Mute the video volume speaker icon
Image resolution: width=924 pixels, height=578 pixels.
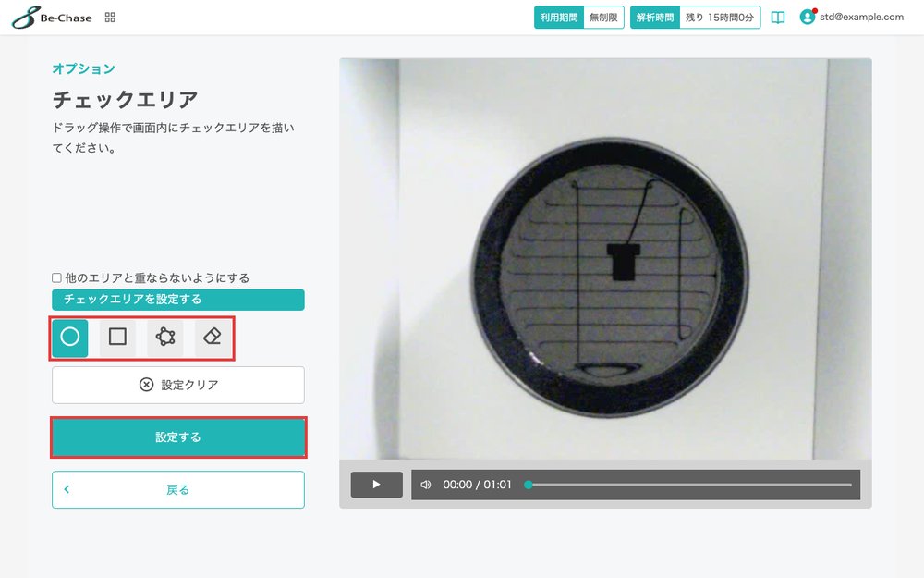425,485
